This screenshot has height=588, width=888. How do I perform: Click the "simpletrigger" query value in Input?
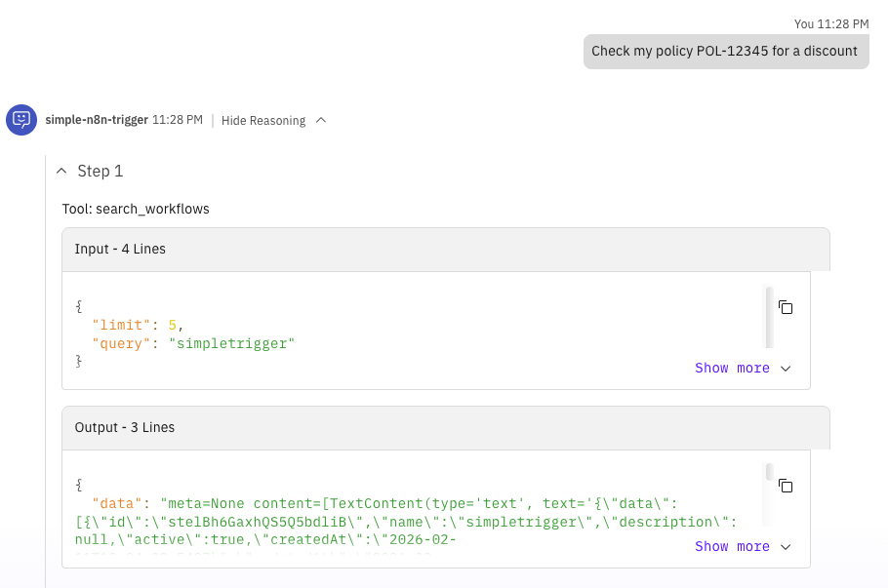click(x=230, y=343)
